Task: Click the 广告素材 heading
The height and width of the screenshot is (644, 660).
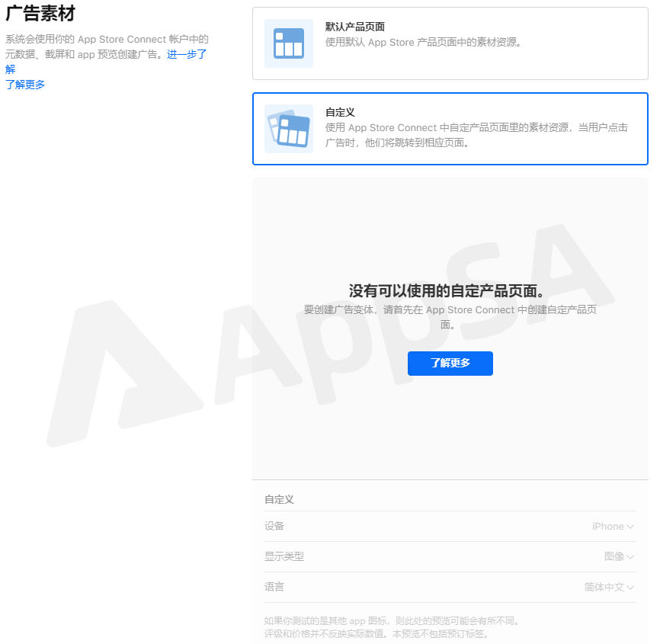Action: (40, 13)
